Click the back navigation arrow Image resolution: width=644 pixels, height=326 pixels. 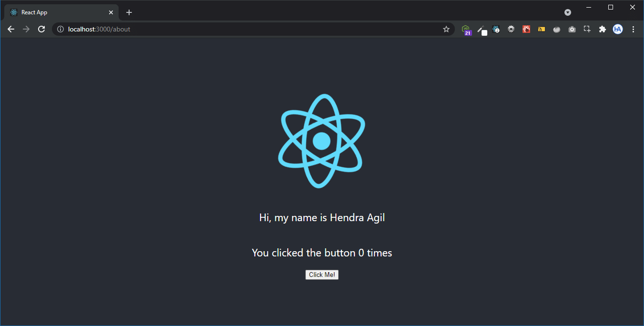pyautogui.click(x=11, y=29)
